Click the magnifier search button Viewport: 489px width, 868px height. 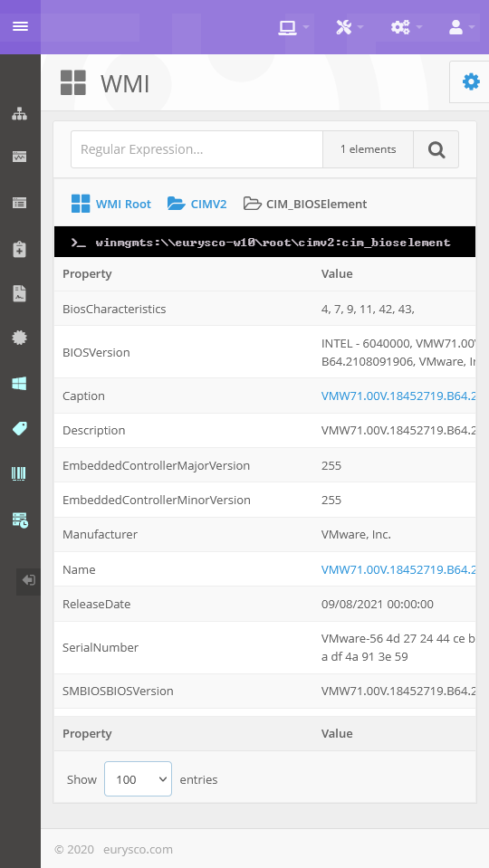[x=436, y=149]
